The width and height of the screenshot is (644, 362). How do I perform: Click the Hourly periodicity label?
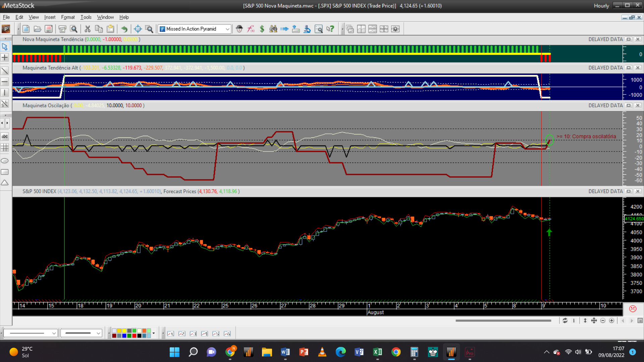(x=601, y=6)
